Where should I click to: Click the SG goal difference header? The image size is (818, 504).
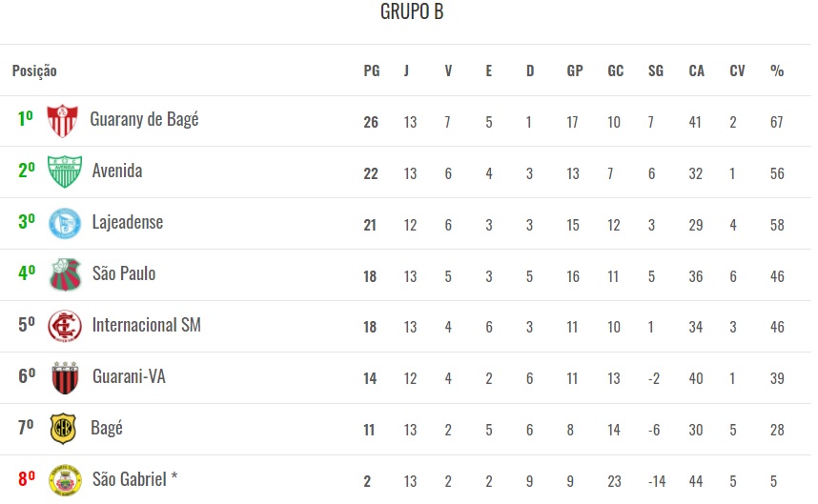point(655,71)
